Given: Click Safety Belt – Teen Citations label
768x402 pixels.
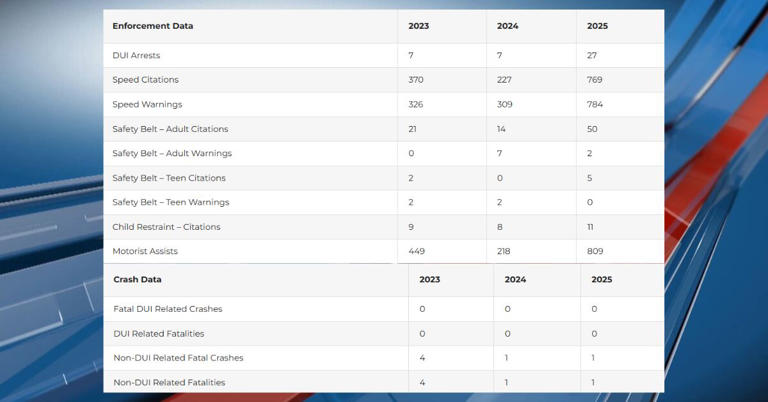Looking at the screenshot, I should 169,178.
